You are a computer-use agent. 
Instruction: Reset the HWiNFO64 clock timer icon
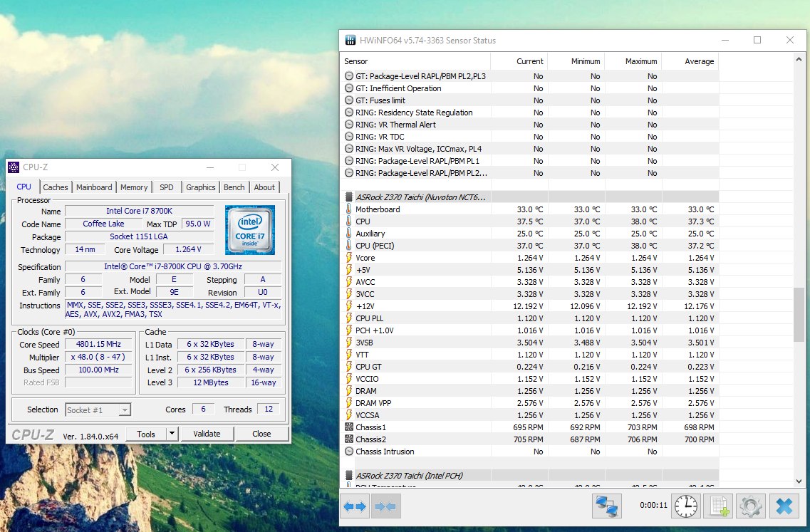tap(685, 506)
